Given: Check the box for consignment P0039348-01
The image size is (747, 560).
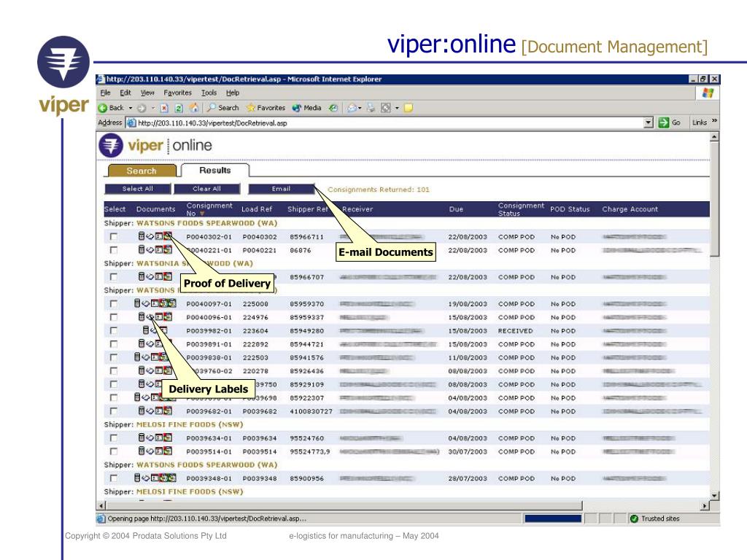Looking at the screenshot, I should [113, 478].
